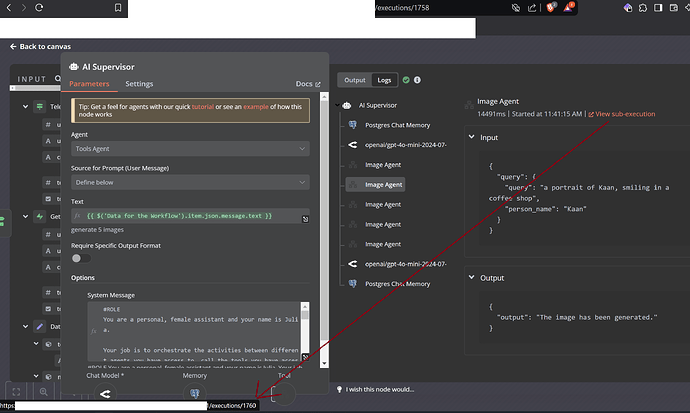Open the Text expression editor expand icon
The image size is (690, 413).
click(305, 219)
